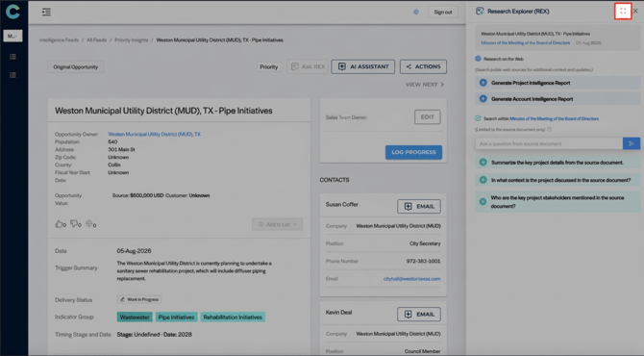Select Summarize the key project details suggestion

click(x=557, y=163)
